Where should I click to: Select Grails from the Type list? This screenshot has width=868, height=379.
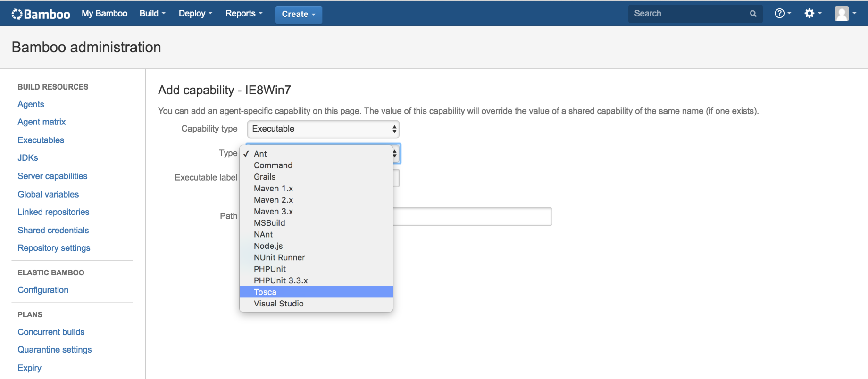pos(316,177)
